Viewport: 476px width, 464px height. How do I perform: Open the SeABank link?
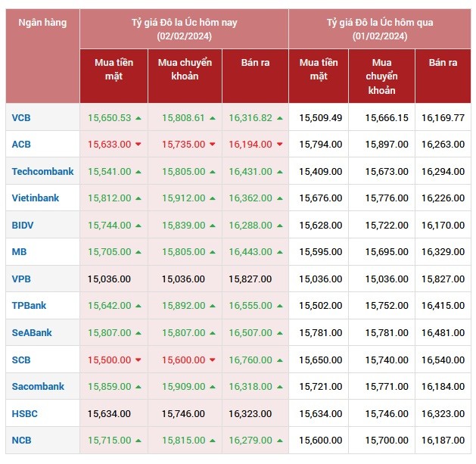32,333
